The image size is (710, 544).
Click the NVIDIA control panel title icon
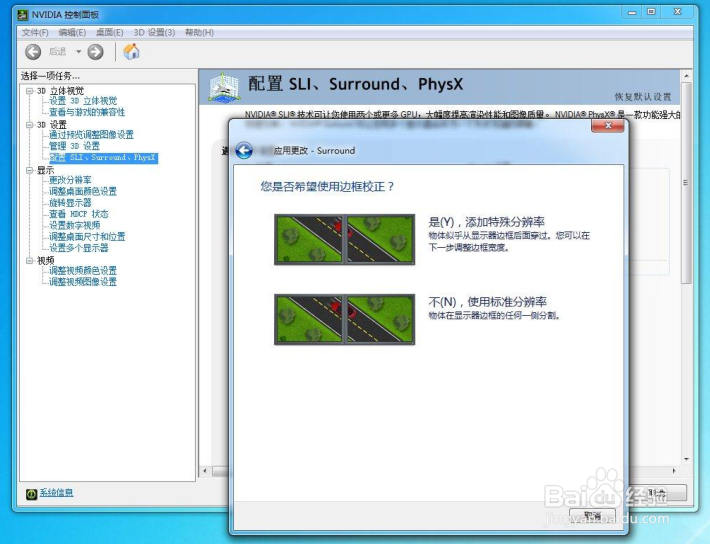[x=23, y=15]
